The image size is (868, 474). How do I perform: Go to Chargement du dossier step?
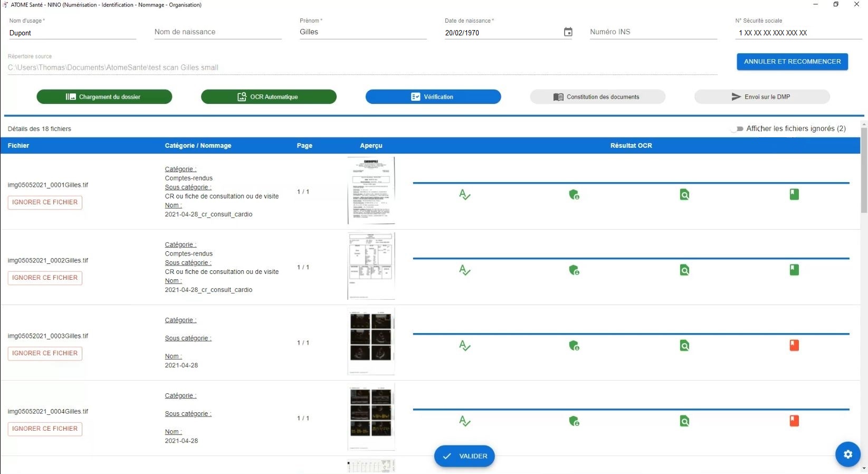tap(104, 97)
